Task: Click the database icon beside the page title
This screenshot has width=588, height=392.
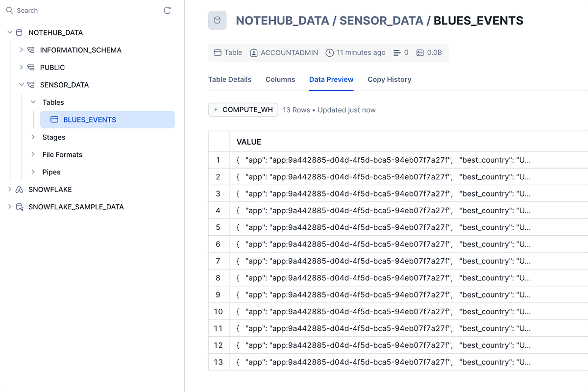Action: point(218,20)
